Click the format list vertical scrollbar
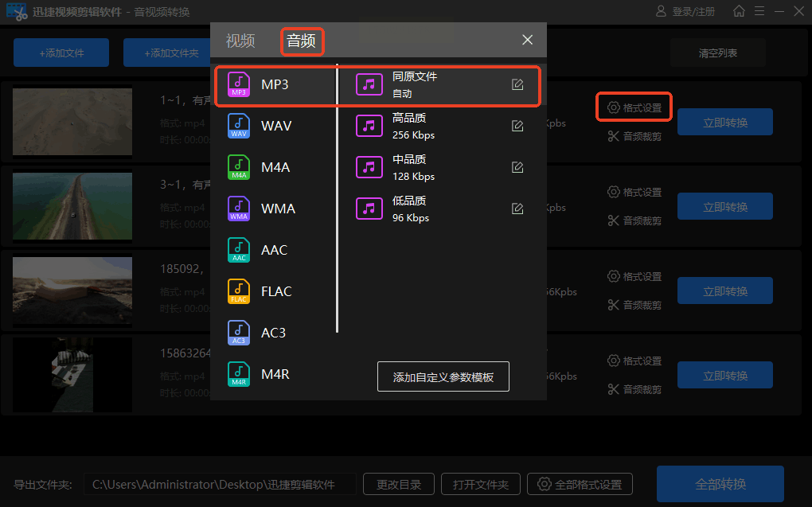 [x=337, y=198]
